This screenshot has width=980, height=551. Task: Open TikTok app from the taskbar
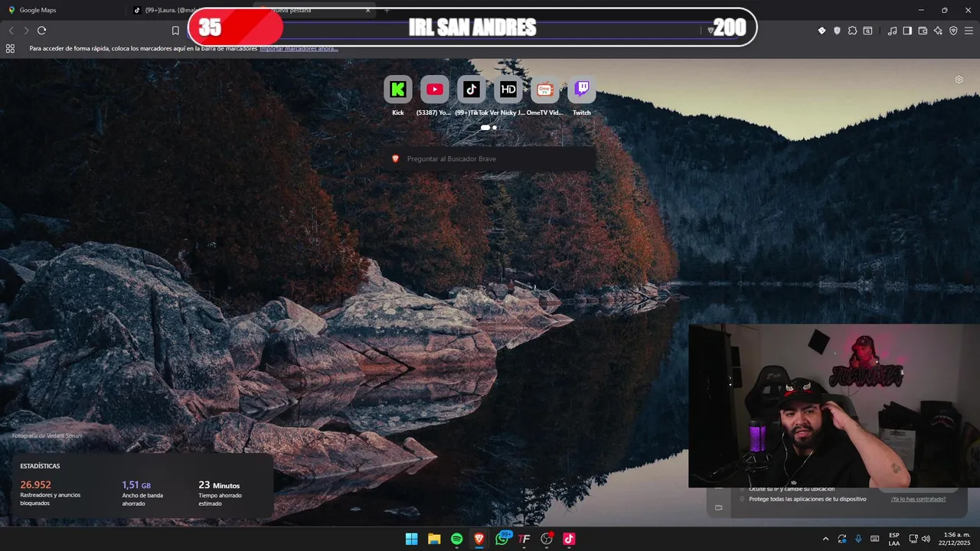click(569, 539)
